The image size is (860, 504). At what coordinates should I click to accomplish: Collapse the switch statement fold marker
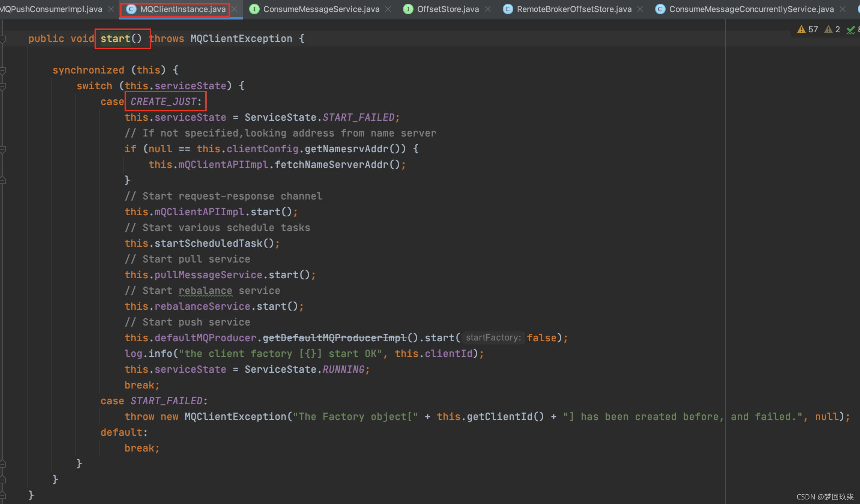(x=3, y=86)
